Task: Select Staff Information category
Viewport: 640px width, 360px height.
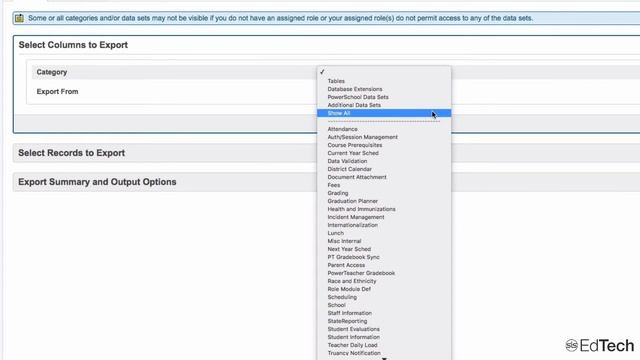Action: pyautogui.click(x=349, y=313)
